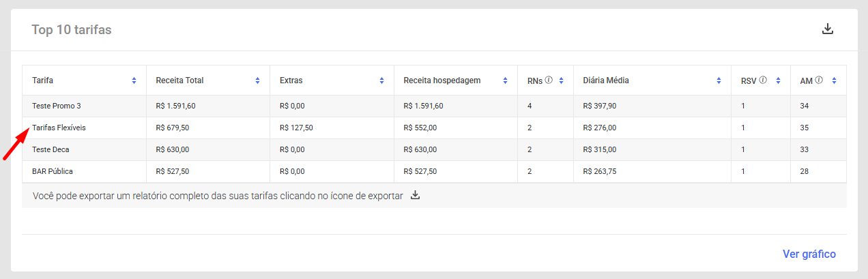The height and width of the screenshot is (279, 868).
Task: Click the info icon next to AM
Action: pyautogui.click(x=818, y=80)
